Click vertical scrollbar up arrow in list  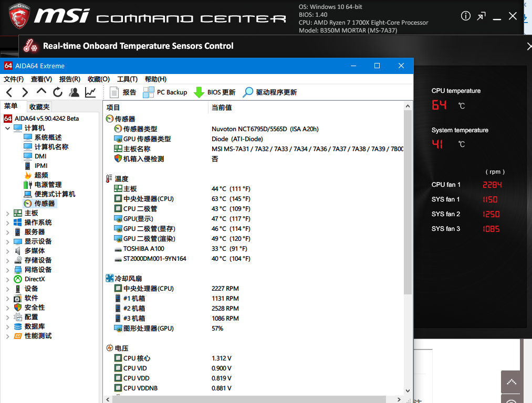coord(408,106)
